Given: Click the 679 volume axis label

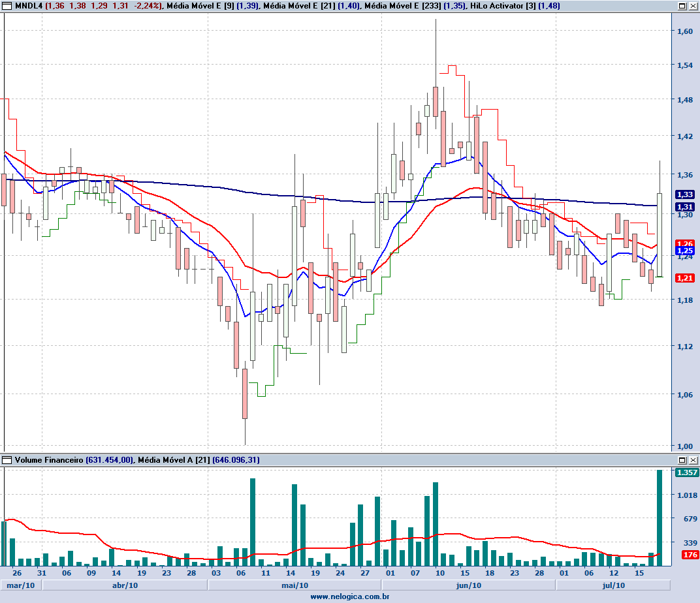Looking at the screenshot, I should coord(690,519).
